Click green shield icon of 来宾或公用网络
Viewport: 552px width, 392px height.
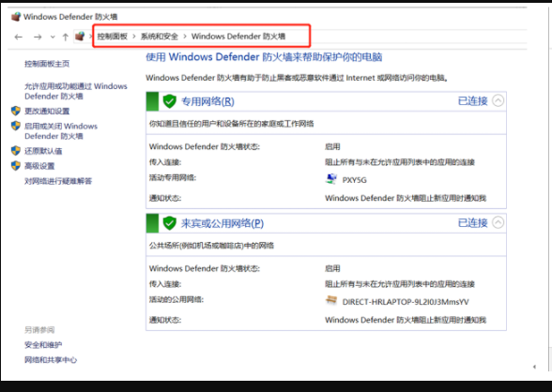169,223
